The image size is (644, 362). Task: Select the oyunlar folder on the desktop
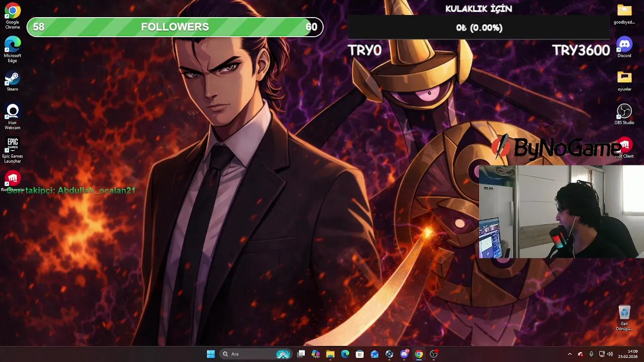click(624, 80)
